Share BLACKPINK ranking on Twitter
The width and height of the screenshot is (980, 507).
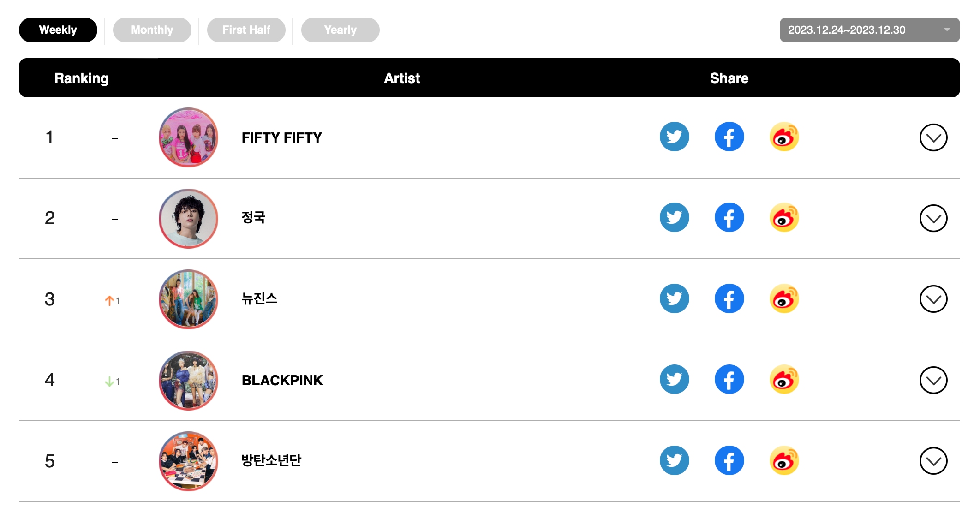[674, 380]
